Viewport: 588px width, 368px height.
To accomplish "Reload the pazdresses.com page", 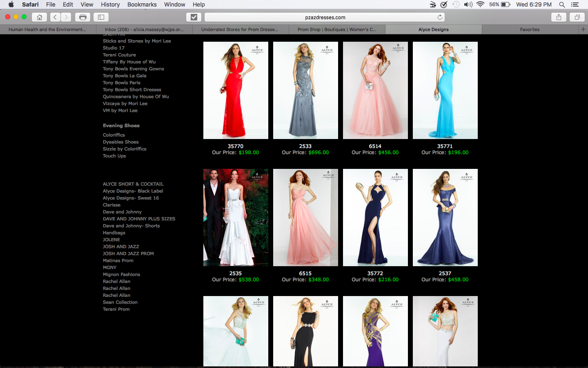I will tap(440, 17).
